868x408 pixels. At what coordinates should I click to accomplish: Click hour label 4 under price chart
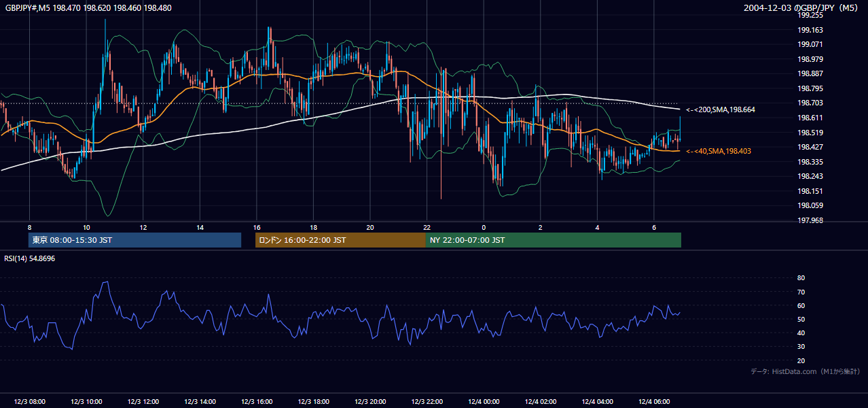[x=597, y=227]
